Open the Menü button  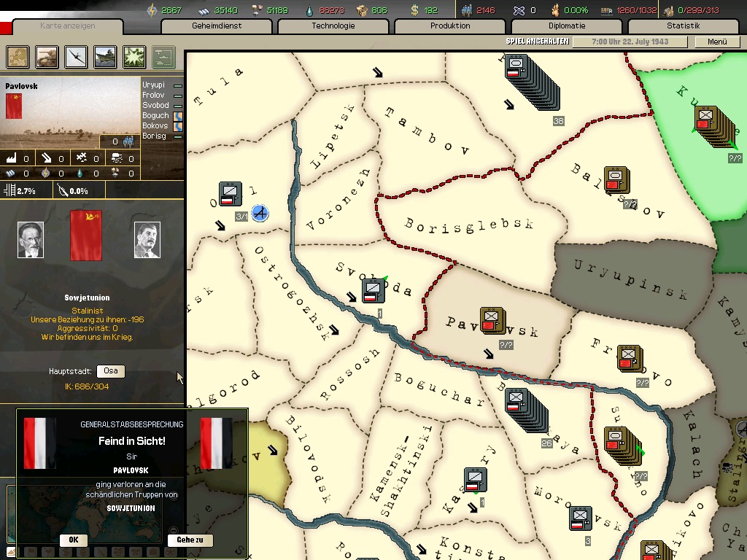point(717,42)
